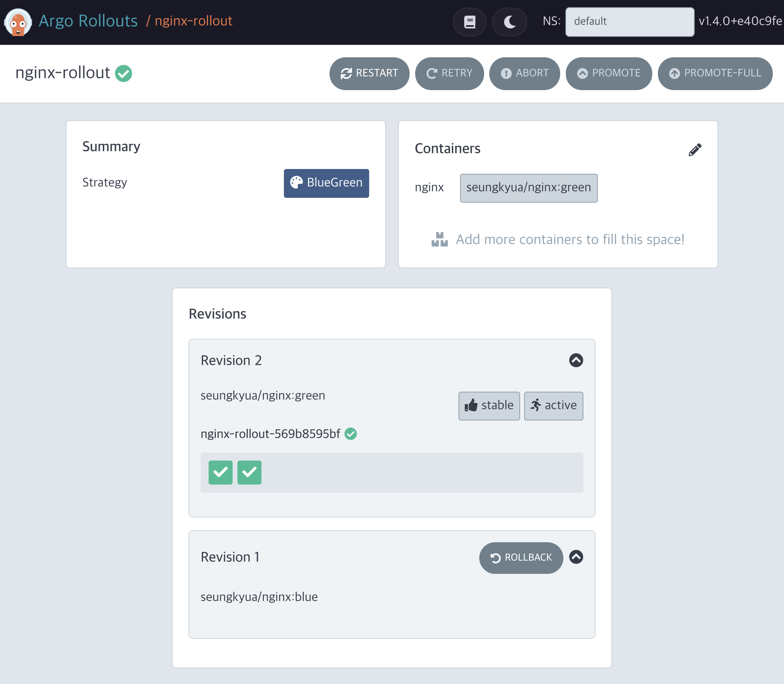This screenshot has height=684, width=784.
Task: Click the active running-man badge
Action: point(553,406)
